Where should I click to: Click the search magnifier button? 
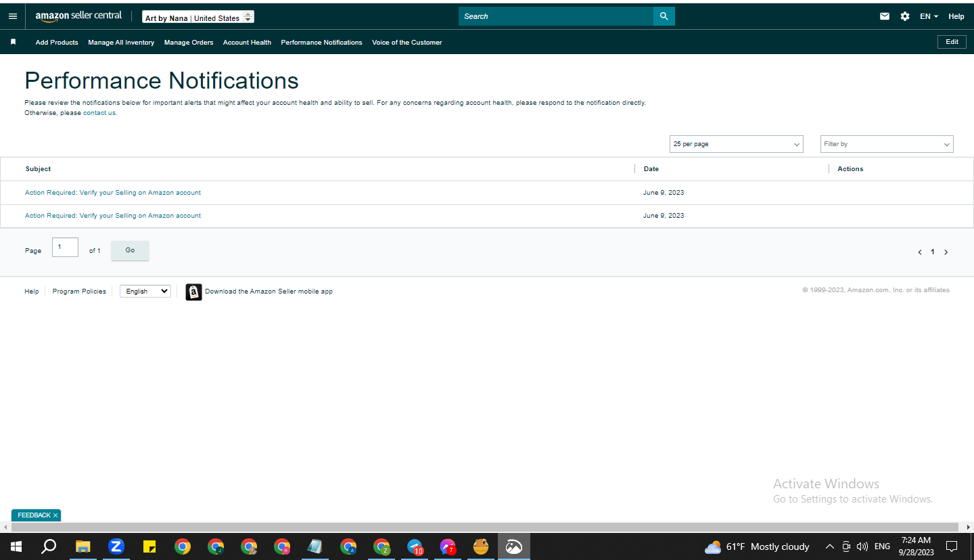pyautogui.click(x=664, y=16)
